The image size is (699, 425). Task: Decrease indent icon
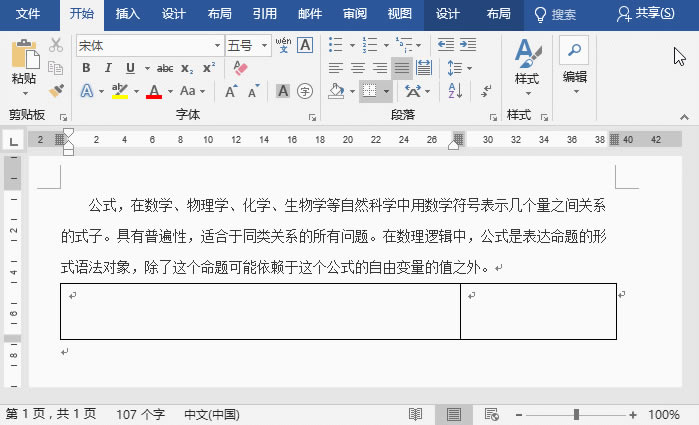point(446,45)
